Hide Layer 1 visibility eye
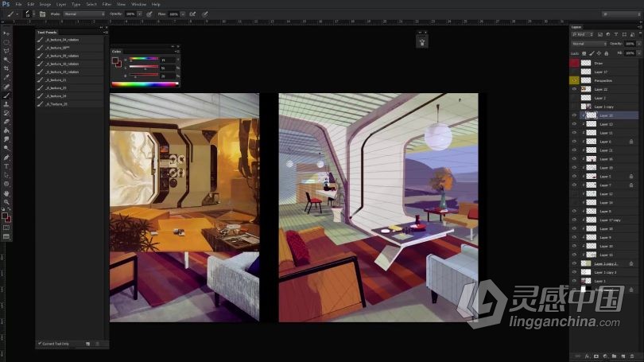The width and height of the screenshot is (644, 362). click(574, 281)
